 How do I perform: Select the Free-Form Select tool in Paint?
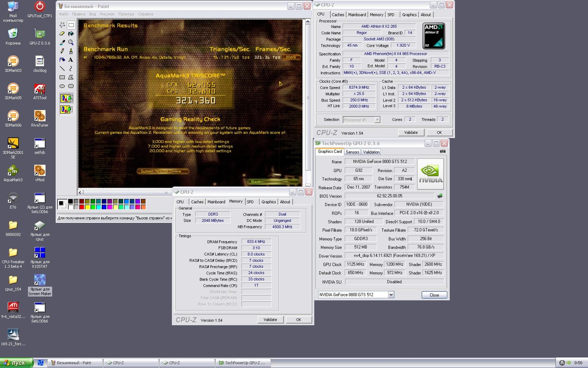62,25
